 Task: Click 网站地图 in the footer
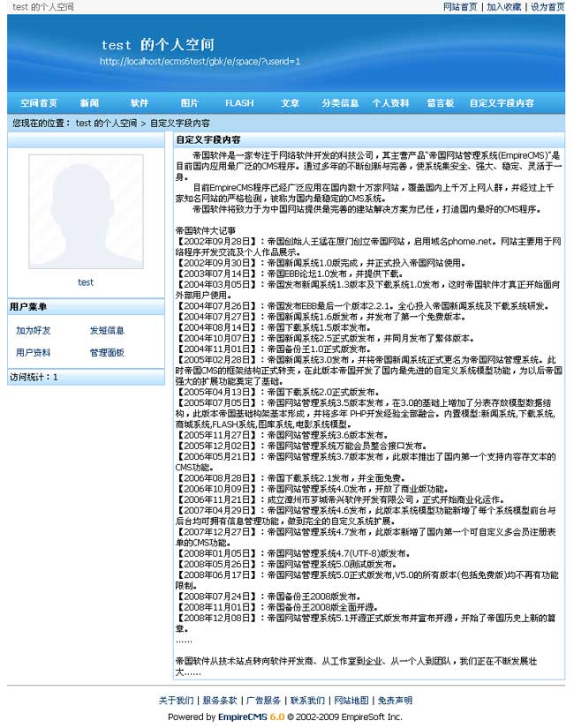pyautogui.click(x=351, y=701)
